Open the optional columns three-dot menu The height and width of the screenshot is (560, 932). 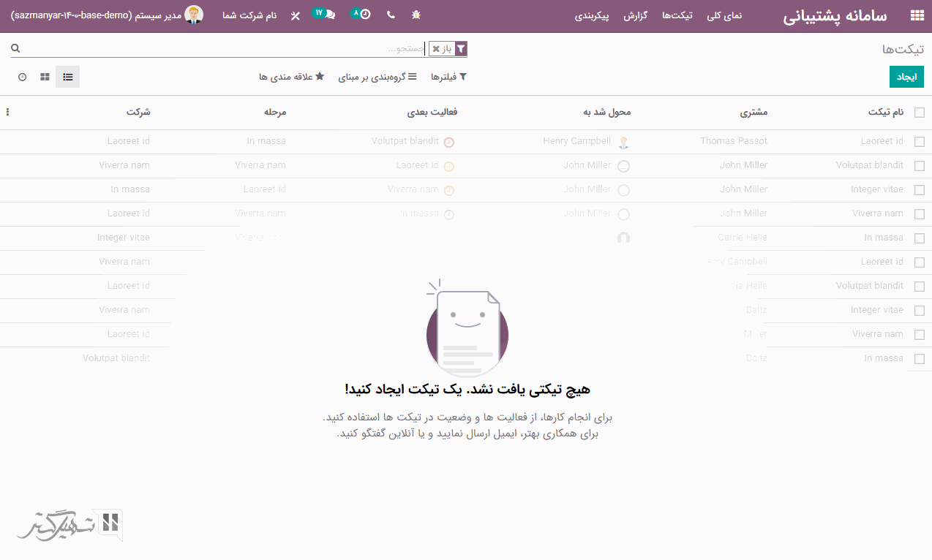[x=7, y=113]
